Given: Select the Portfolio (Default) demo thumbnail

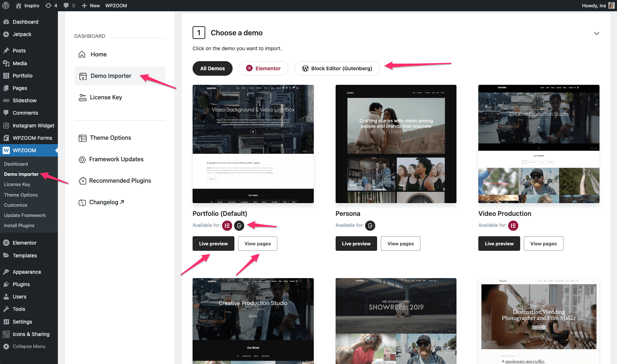Looking at the screenshot, I should point(253,144).
